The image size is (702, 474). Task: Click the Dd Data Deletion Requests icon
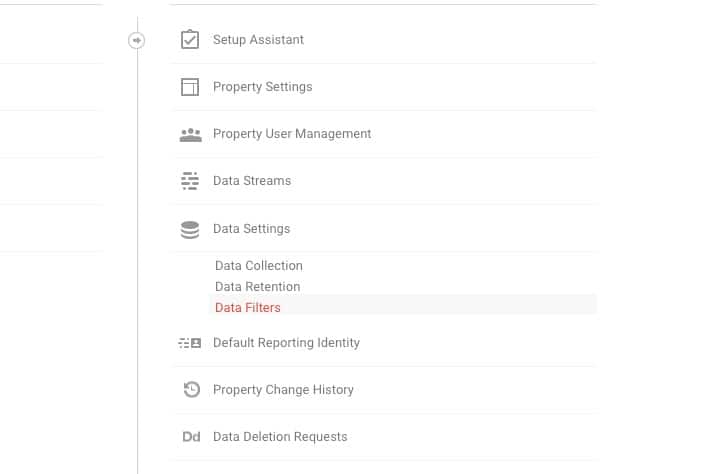[191, 437]
